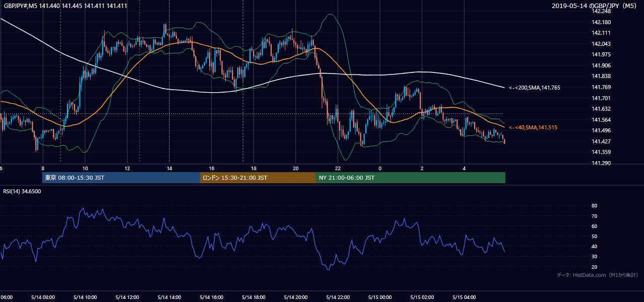Viewport: 644px width, 302px height.
Task: Click the 141.769 price axis value
Action: click(601, 87)
